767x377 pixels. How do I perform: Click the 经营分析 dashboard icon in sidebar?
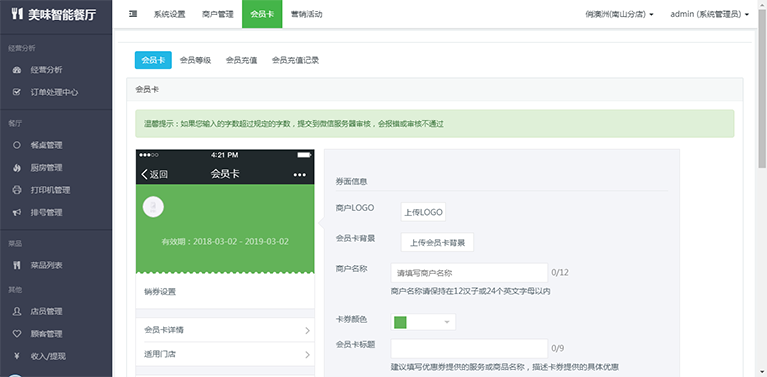17,70
